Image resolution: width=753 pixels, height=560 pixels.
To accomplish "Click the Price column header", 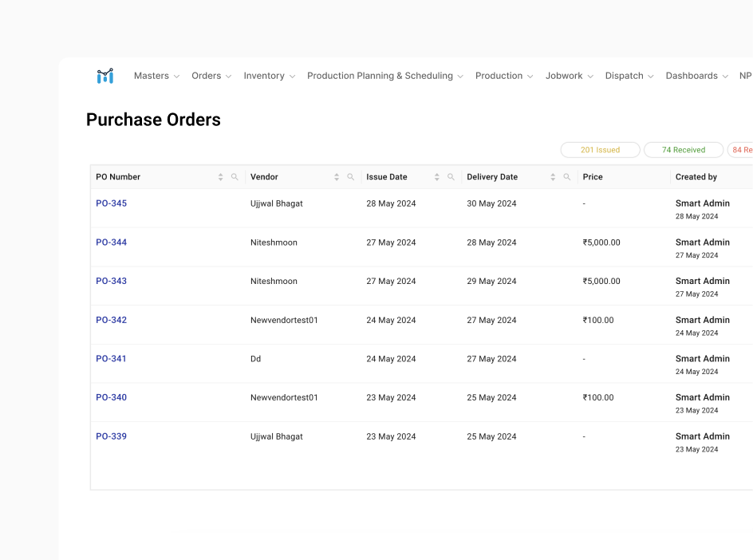I will coord(593,177).
